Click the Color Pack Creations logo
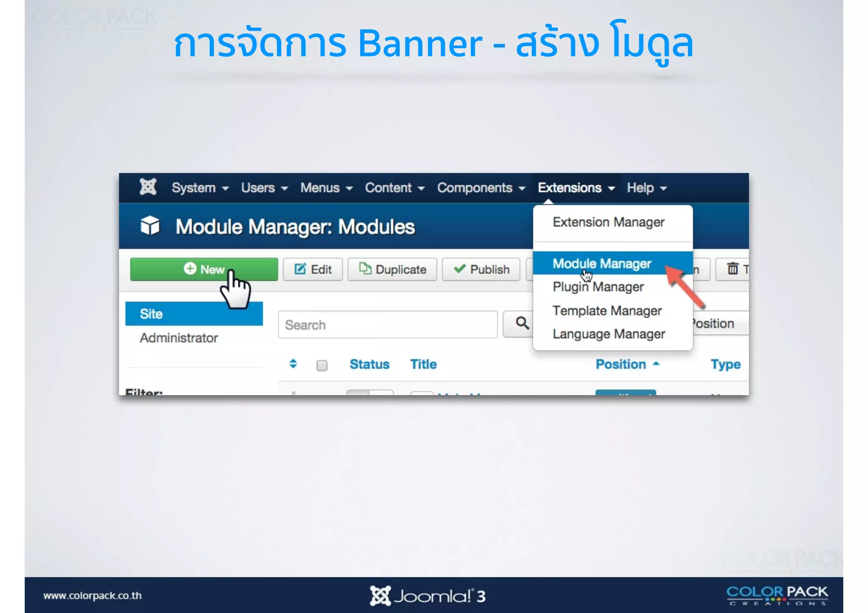 click(x=777, y=595)
